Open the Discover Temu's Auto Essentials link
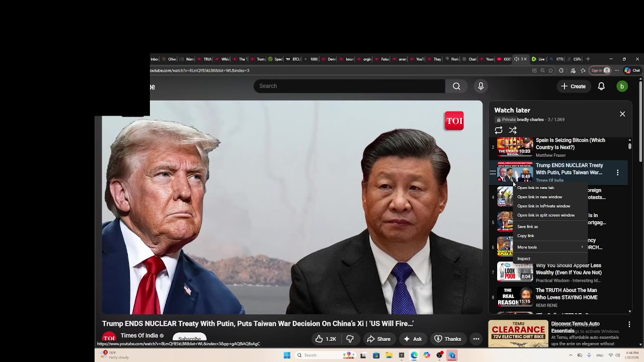This screenshot has height=362, width=644. pos(575,327)
